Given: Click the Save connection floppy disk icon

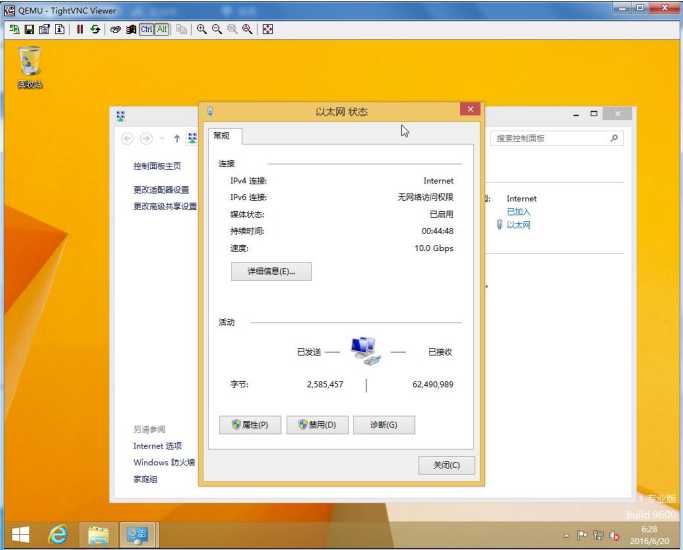Looking at the screenshot, I should 29,29.
